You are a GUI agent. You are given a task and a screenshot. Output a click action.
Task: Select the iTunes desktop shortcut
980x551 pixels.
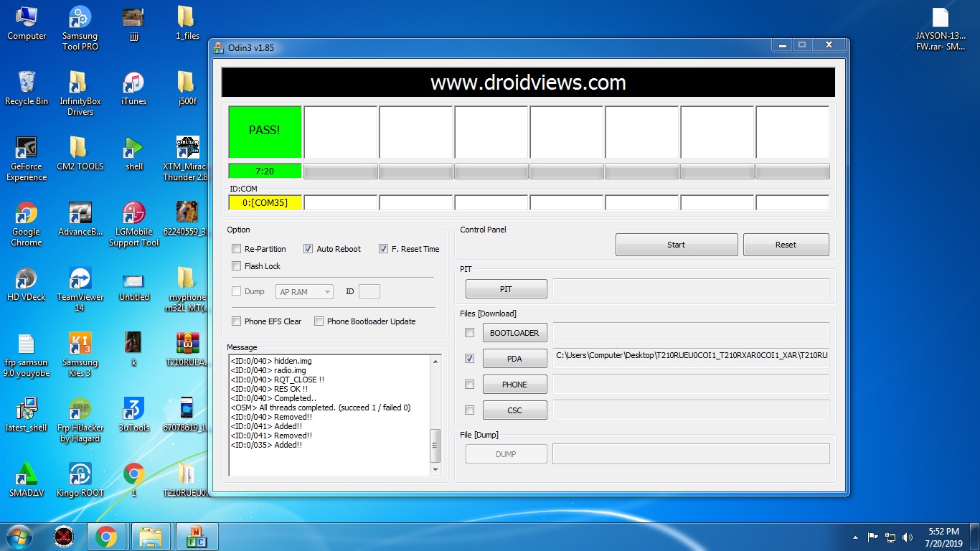[x=133, y=88]
